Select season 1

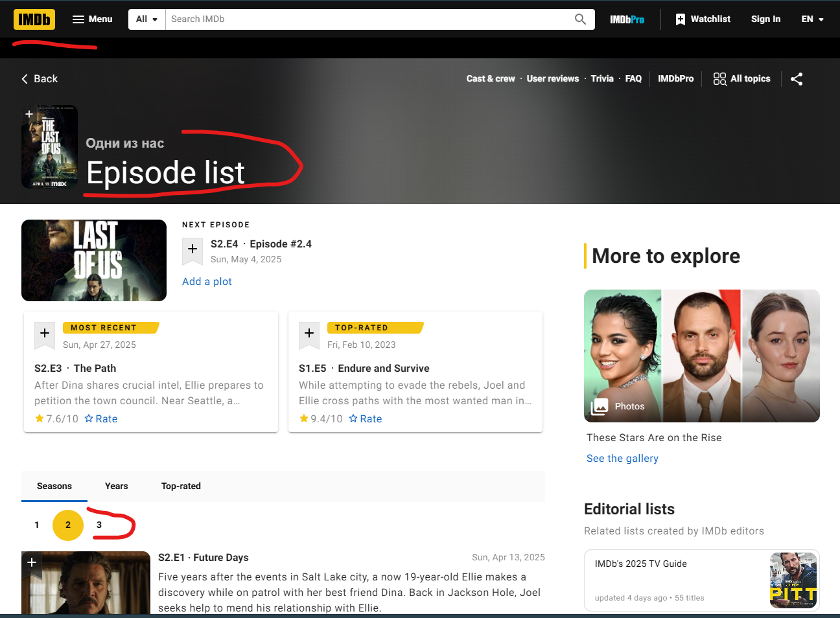pos(37,525)
